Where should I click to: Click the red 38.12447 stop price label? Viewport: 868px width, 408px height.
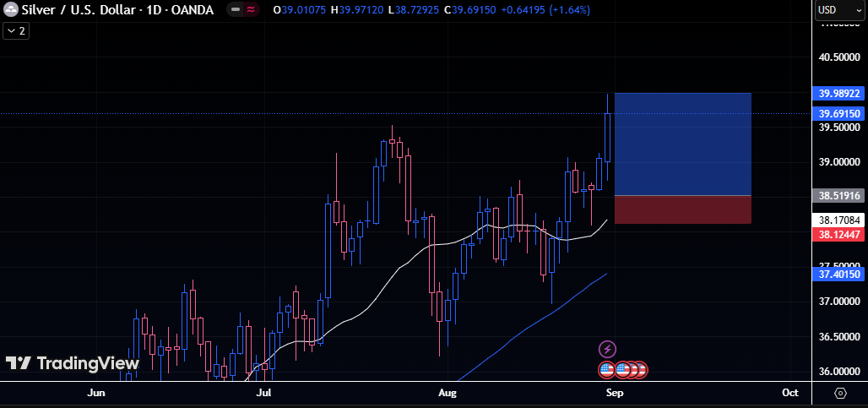pyautogui.click(x=838, y=234)
